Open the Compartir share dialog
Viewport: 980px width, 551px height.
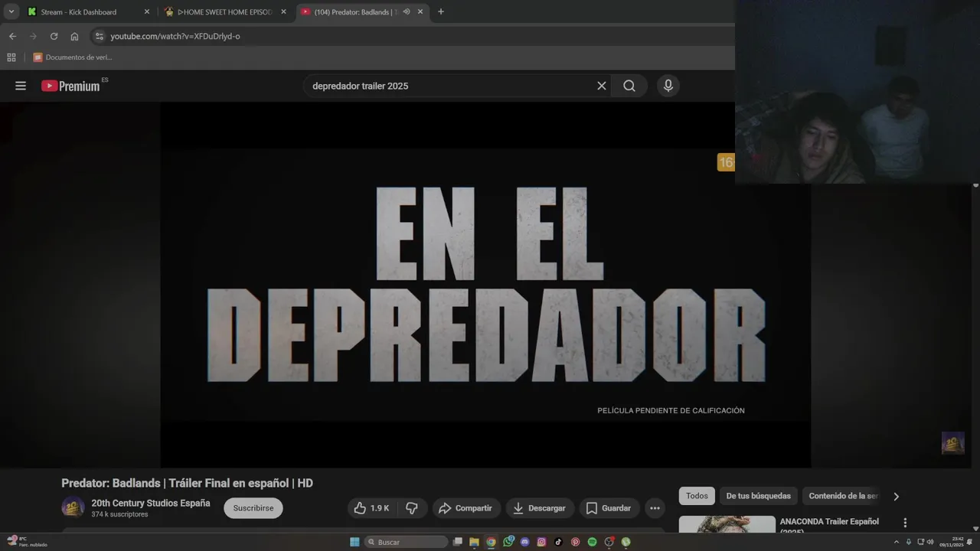pos(465,508)
